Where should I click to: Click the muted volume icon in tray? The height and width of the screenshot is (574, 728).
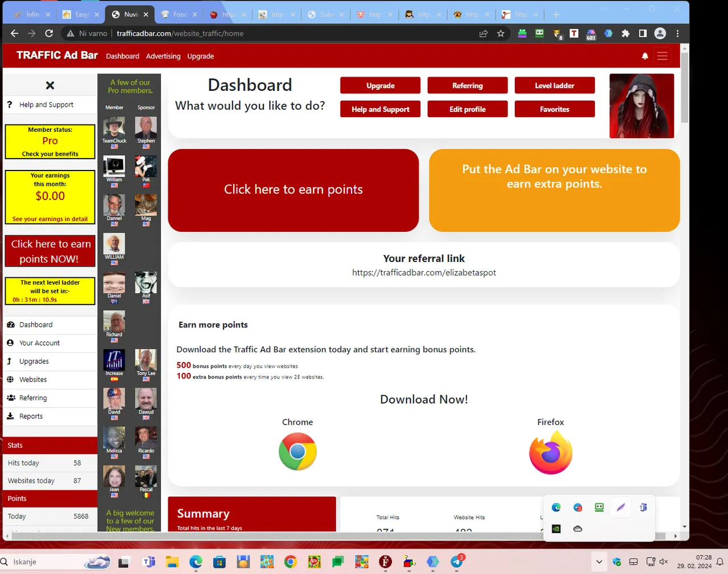click(x=664, y=562)
